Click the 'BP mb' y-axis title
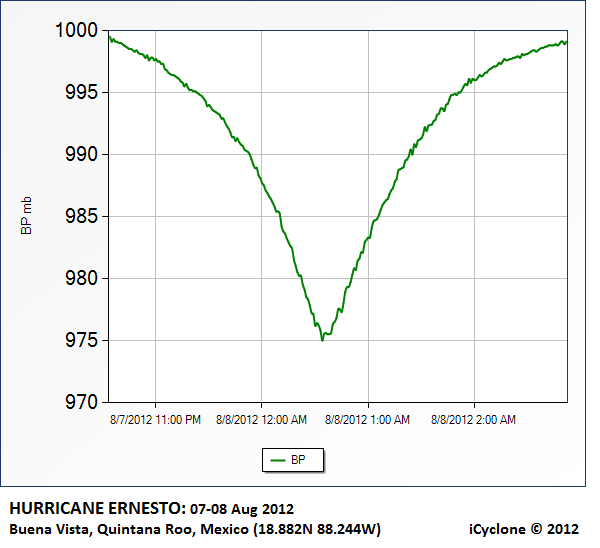The height and width of the screenshot is (548, 600). [26, 215]
